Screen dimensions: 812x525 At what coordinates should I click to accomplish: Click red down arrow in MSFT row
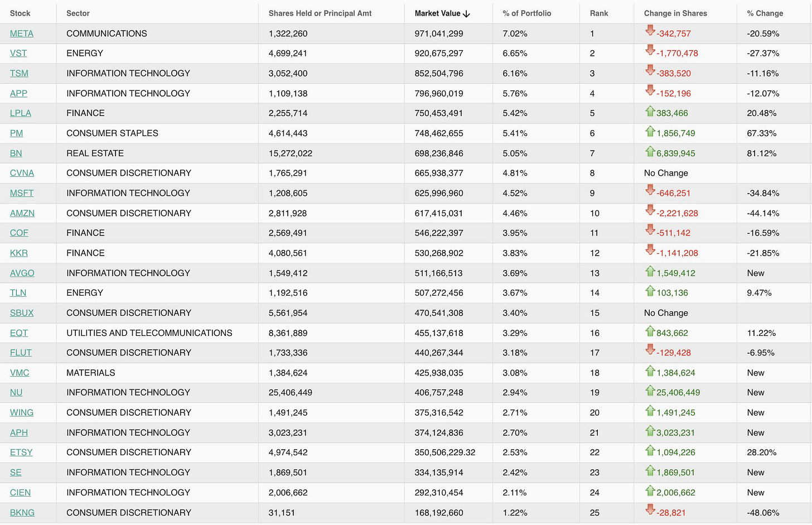650,190
